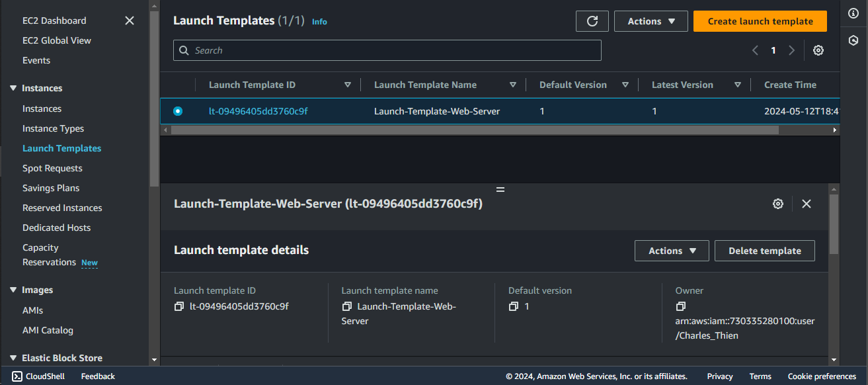868x385 pixels.
Task: Go to previous page arrow
Action: (x=755, y=50)
